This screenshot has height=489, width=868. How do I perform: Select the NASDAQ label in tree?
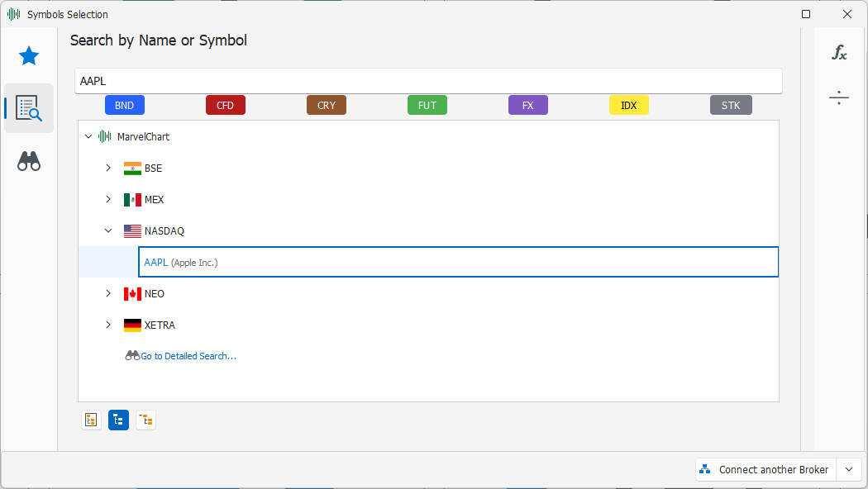165,231
